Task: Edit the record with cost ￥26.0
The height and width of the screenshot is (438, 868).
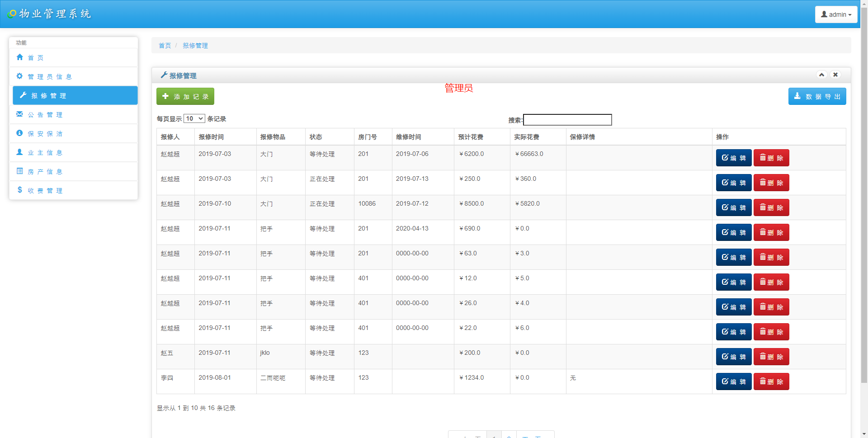Action: pyautogui.click(x=734, y=307)
